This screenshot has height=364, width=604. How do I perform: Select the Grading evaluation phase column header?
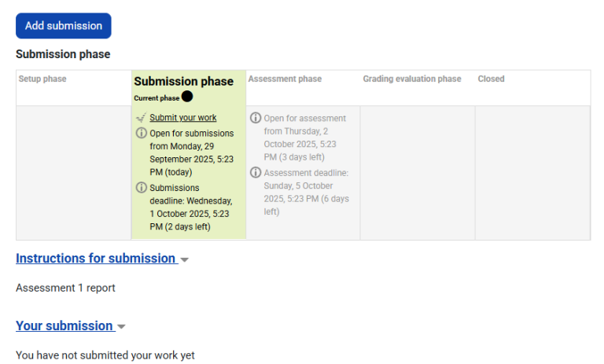click(x=411, y=79)
